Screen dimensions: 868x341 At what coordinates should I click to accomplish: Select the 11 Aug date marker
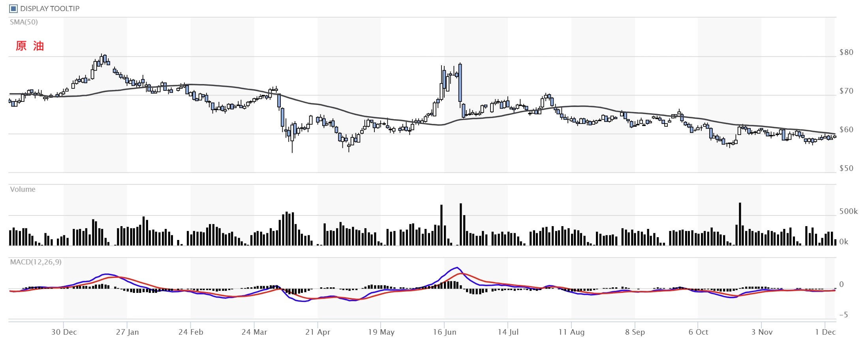point(571,332)
